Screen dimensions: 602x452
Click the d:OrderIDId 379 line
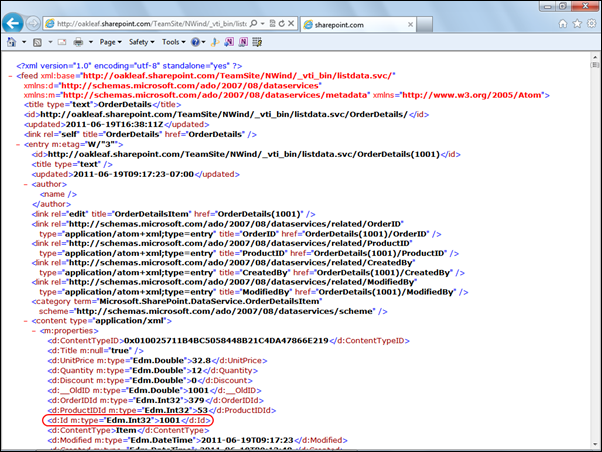click(155, 401)
